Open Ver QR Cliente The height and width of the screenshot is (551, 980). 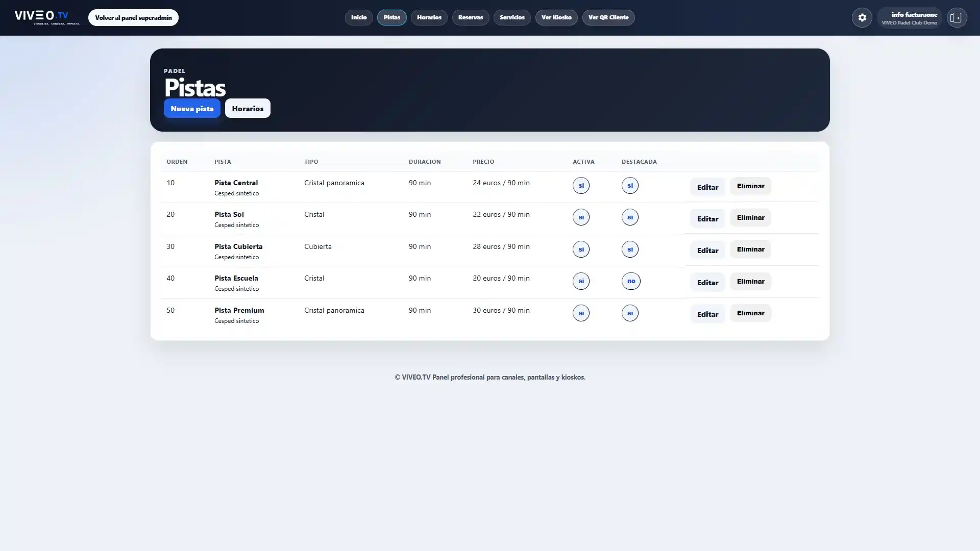(x=608, y=17)
